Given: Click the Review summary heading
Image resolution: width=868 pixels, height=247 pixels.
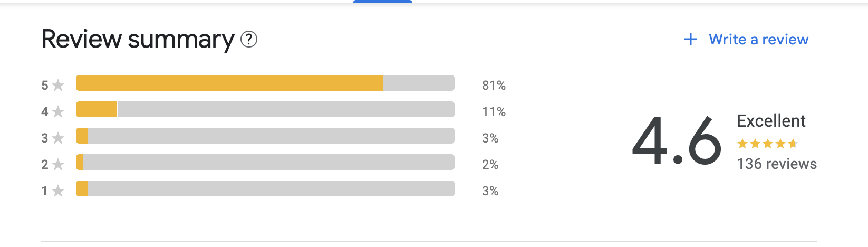Looking at the screenshot, I should (138, 40).
